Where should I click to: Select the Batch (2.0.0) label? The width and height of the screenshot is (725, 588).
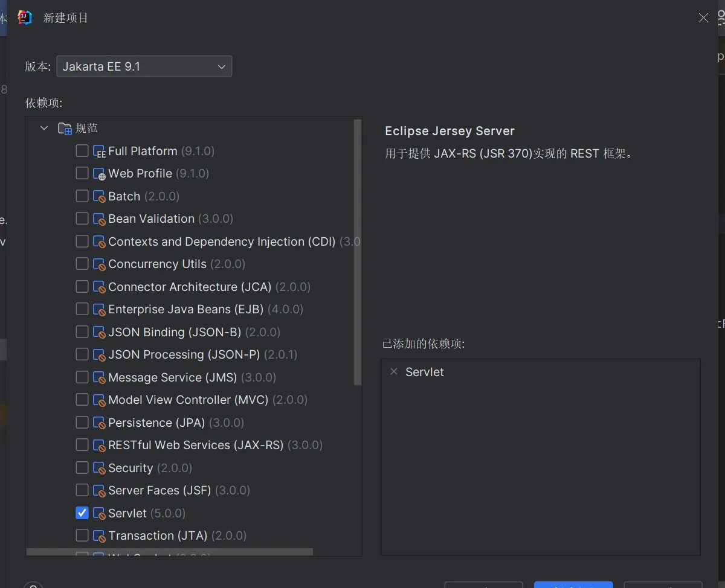[x=144, y=196]
